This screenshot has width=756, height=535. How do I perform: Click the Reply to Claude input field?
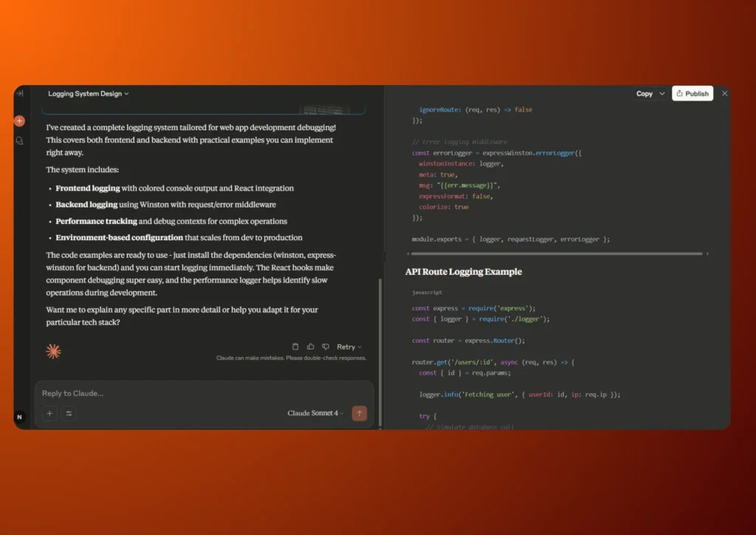(x=199, y=393)
